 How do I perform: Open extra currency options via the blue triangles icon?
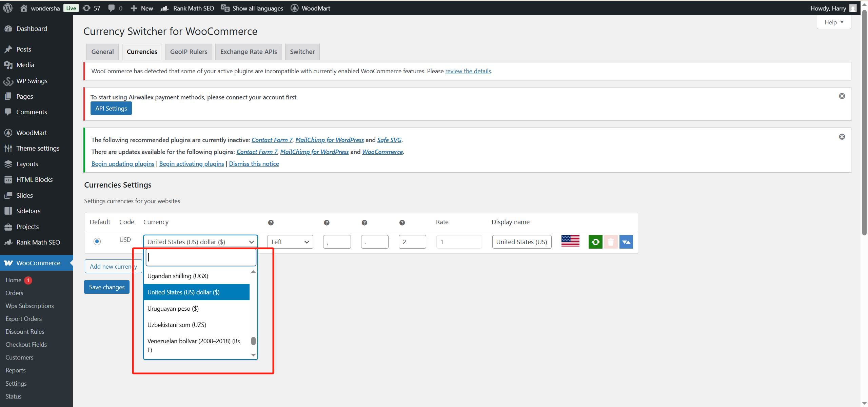[x=626, y=241]
